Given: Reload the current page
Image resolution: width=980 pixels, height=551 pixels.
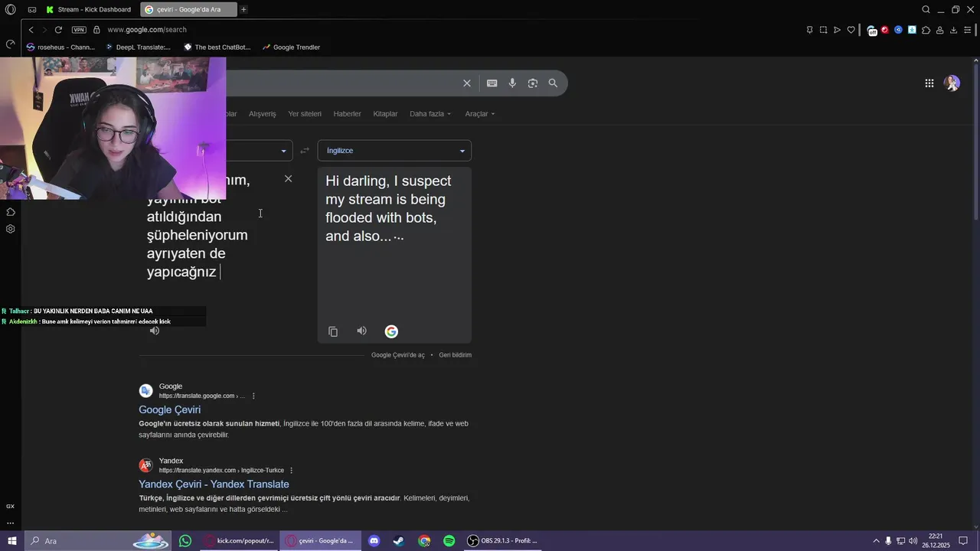Looking at the screenshot, I should [x=58, y=30].
